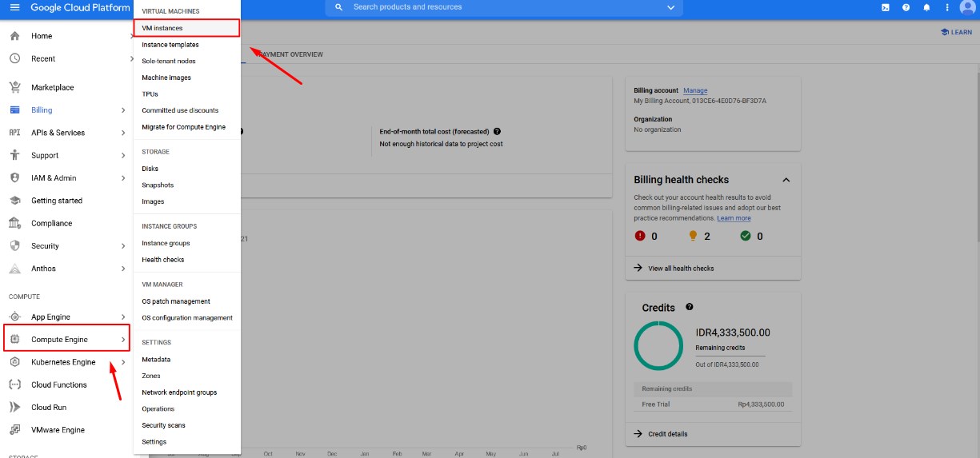Click the LEARN button
Viewport: 980px width, 458px height.
(x=956, y=33)
